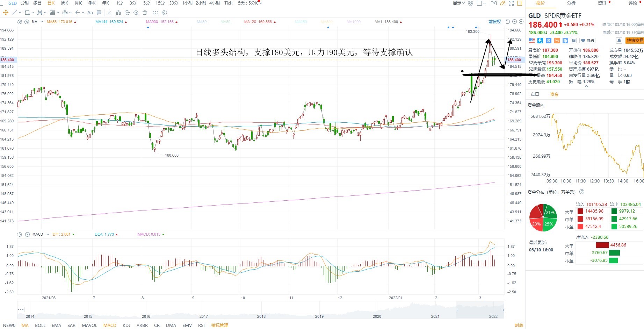Open the 评论 comments tab
644x329 pixels.
coord(632,3)
